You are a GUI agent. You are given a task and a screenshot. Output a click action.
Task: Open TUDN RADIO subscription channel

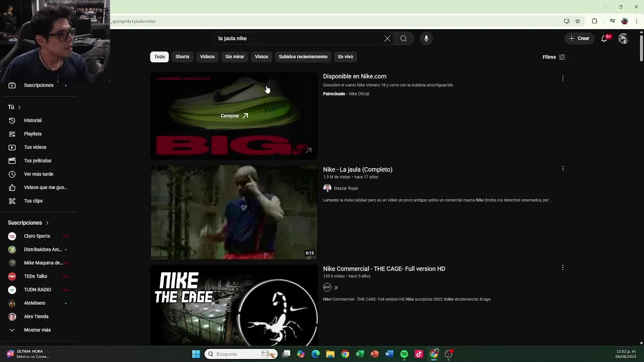[38, 290]
